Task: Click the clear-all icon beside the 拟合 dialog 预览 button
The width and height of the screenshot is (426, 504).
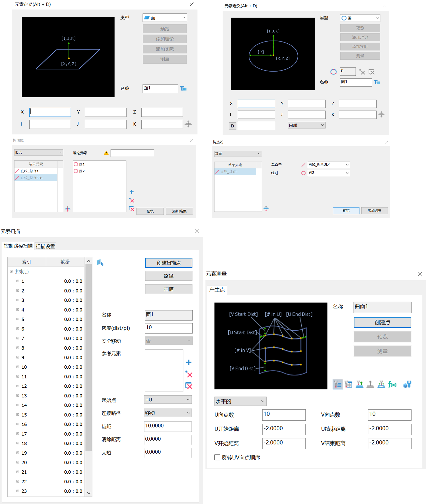Action: (x=132, y=209)
